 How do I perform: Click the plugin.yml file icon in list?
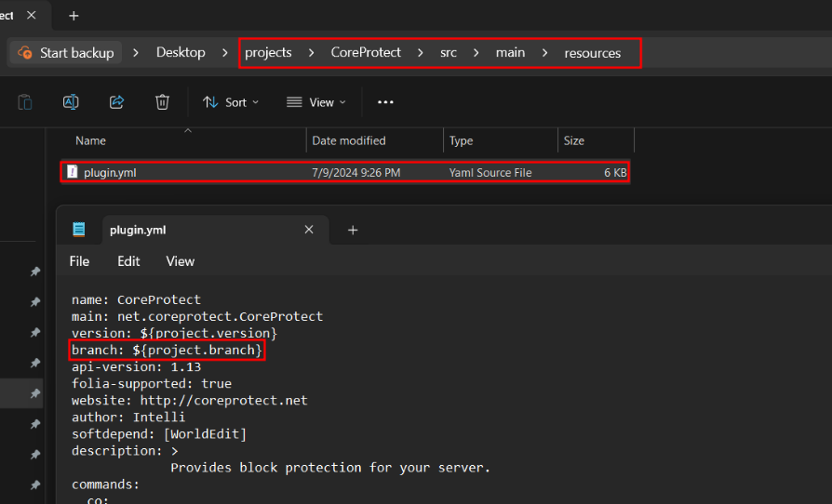pyautogui.click(x=72, y=172)
